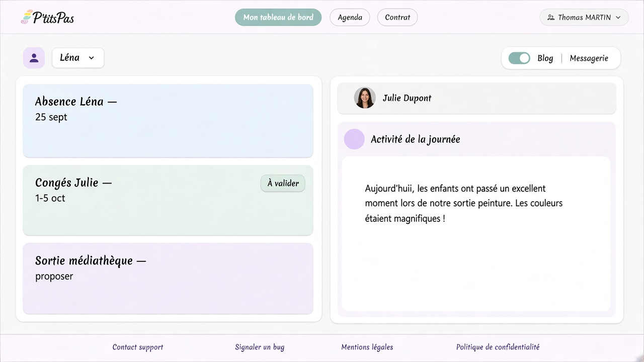Toggle the Blog / Messagerie switch
This screenshot has height=362, width=644.
519,58
